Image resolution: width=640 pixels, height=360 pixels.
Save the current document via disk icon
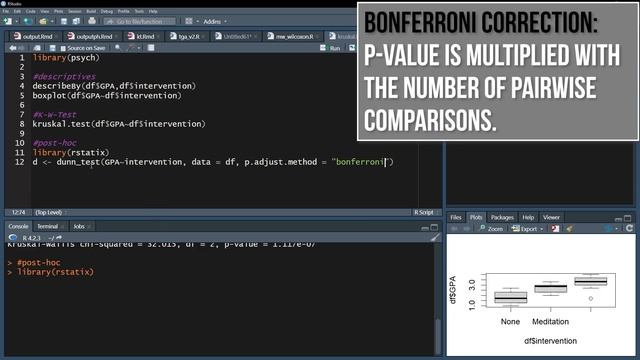[x=64, y=21]
